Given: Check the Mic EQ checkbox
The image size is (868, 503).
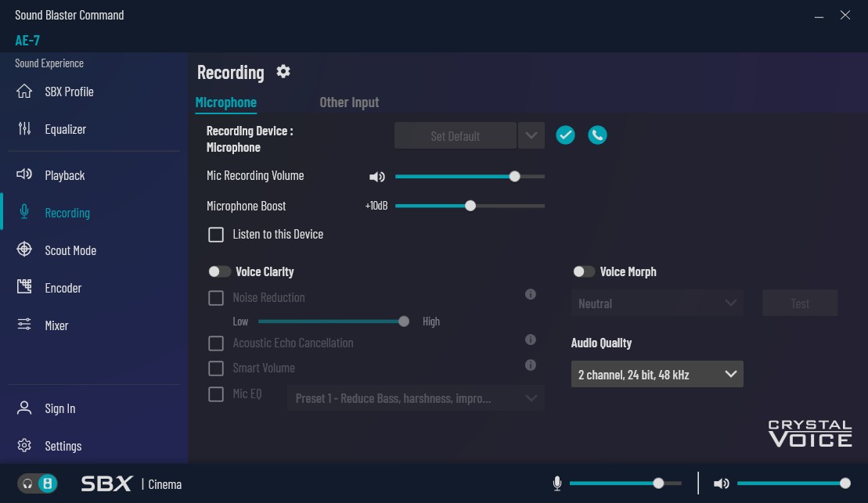Looking at the screenshot, I should pos(216,394).
